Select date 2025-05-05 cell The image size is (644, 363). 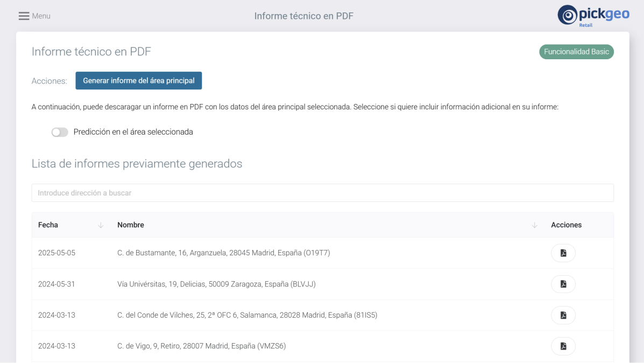56,253
